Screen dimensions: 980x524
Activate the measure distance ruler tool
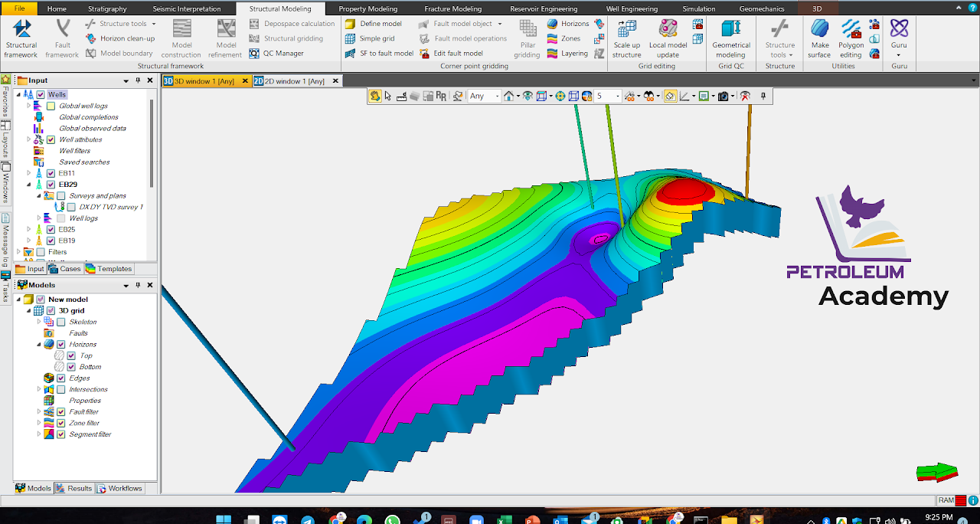coord(401,97)
